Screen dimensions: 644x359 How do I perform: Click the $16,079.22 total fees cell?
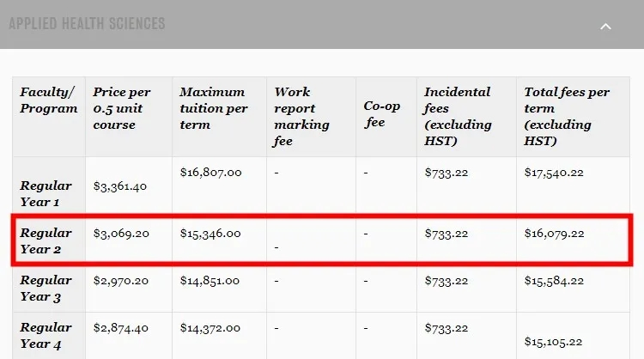tap(554, 233)
